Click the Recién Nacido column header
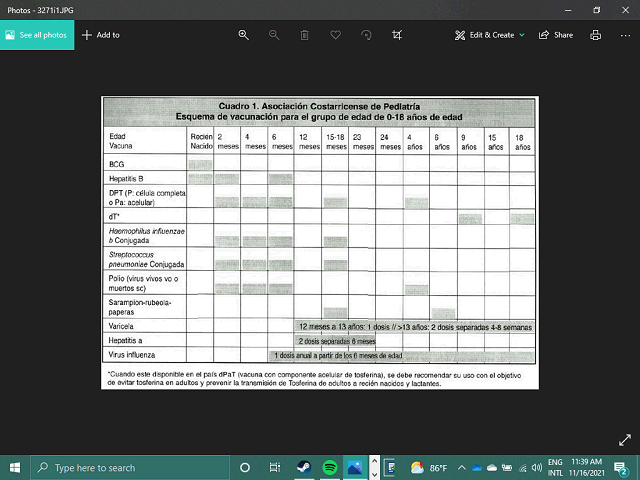 [x=201, y=141]
